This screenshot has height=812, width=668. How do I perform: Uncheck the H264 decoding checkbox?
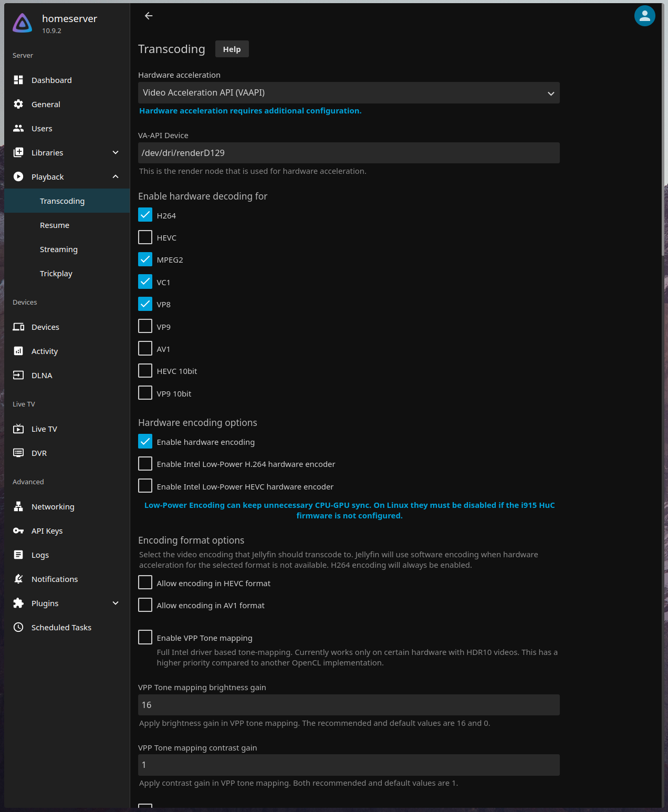(x=145, y=215)
